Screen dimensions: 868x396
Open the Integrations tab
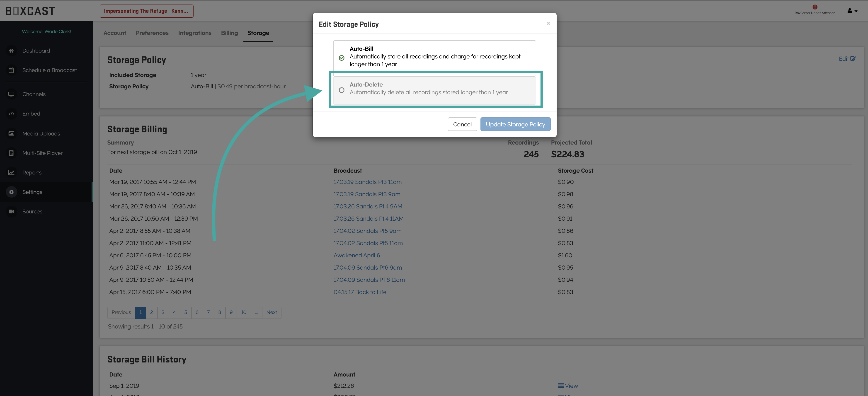194,33
